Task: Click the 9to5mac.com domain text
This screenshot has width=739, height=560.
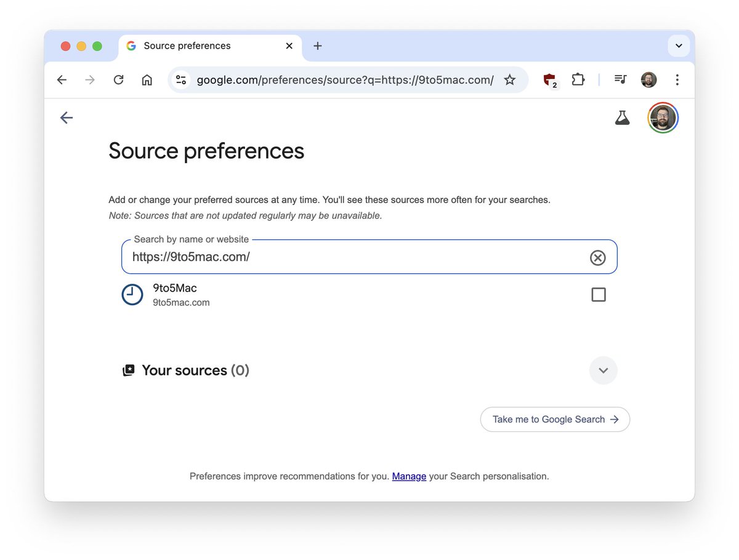Action: pyautogui.click(x=181, y=303)
